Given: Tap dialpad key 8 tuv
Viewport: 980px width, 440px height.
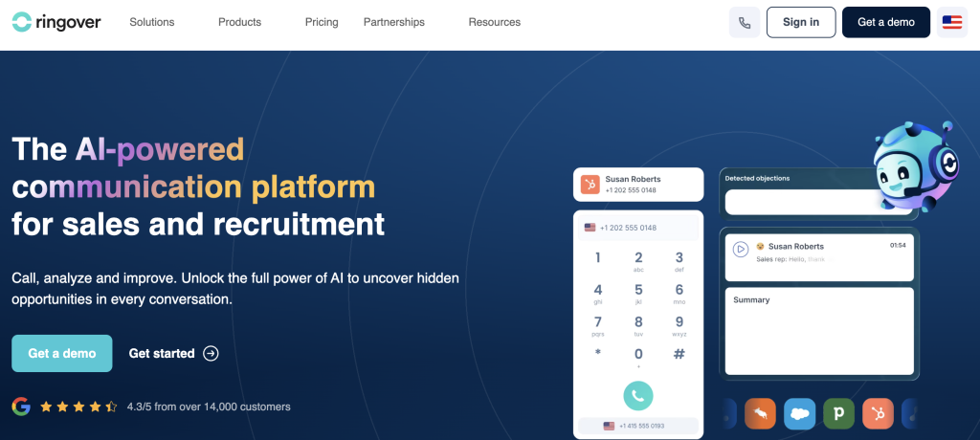Looking at the screenshot, I should pos(638,327).
